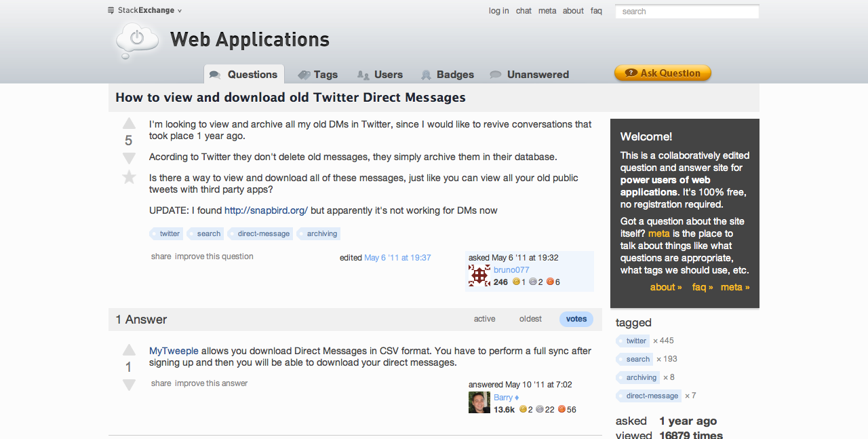The image size is (868, 439).
Task: Sort answers by active
Action: tap(484, 319)
